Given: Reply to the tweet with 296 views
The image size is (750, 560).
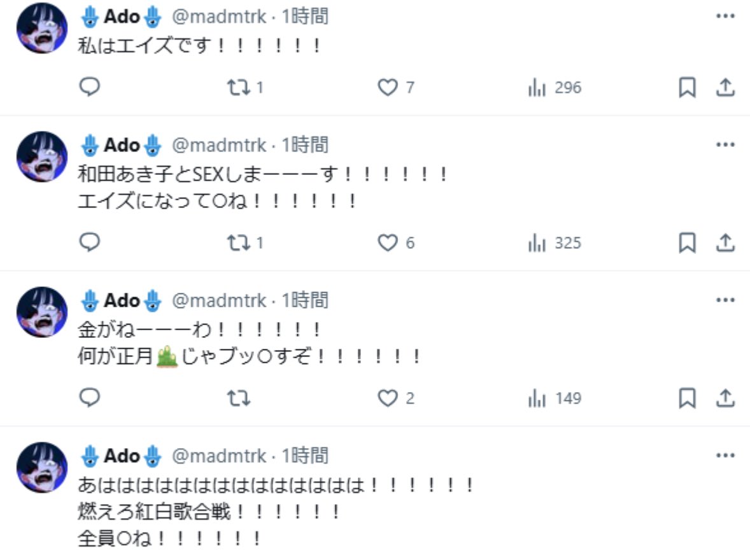Looking at the screenshot, I should coord(90,87).
